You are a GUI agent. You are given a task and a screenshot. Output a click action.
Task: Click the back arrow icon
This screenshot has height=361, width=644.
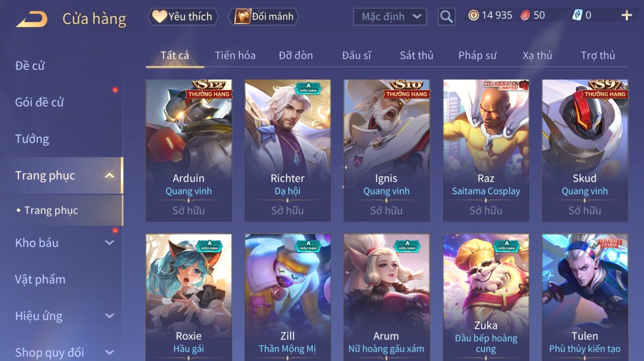click(x=32, y=19)
